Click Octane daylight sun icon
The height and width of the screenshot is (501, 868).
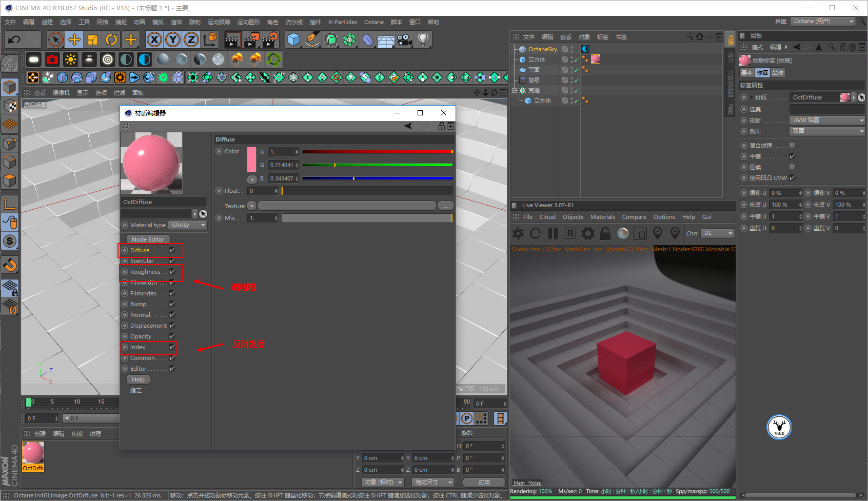tap(71, 59)
